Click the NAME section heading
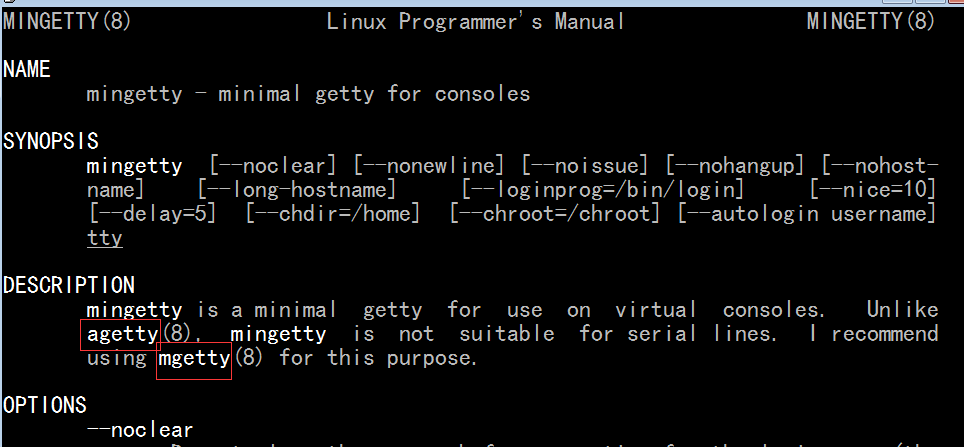964x447 pixels. pyautogui.click(x=26, y=70)
